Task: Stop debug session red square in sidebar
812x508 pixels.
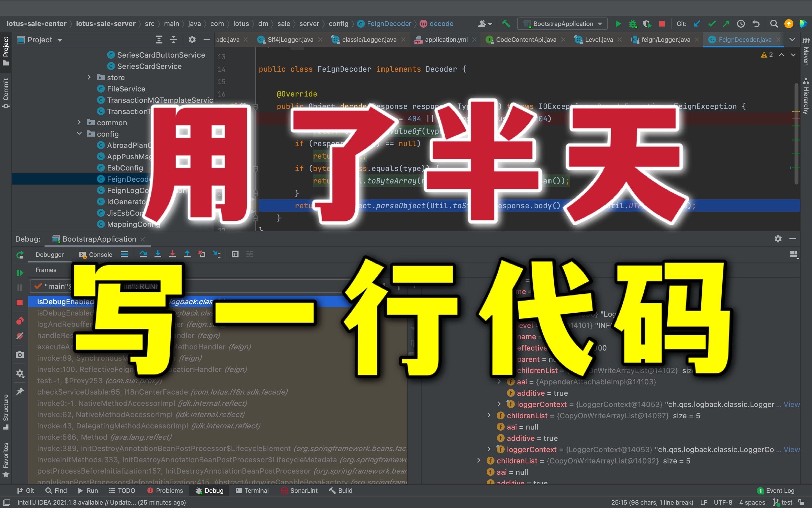Action: [20, 302]
